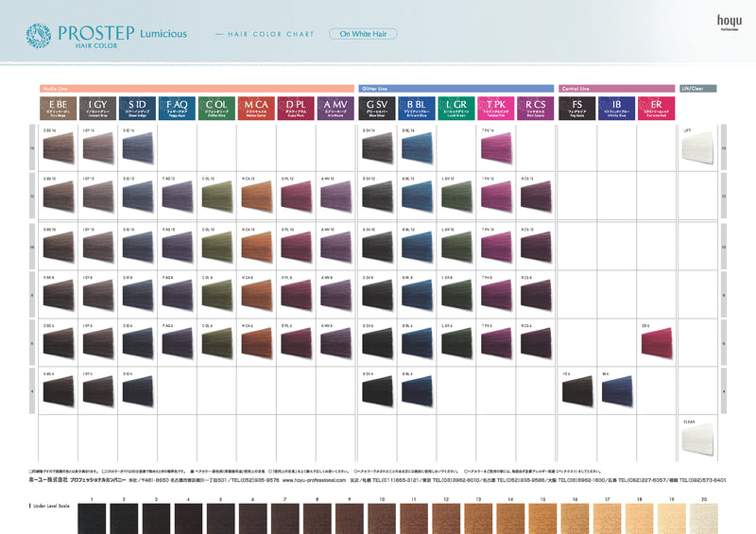This screenshot has height=534, width=756.
Task: Pick the T PK 14 pink hair swatch
Action: pyautogui.click(x=496, y=148)
